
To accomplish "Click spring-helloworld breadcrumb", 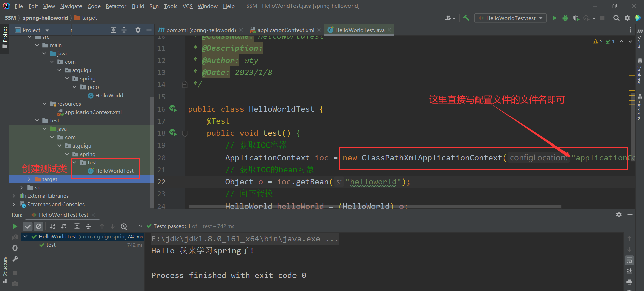I will click(45, 18).
